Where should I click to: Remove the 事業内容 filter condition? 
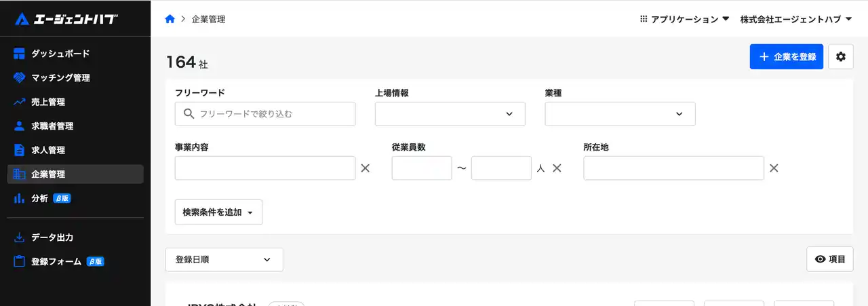(365, 168)
